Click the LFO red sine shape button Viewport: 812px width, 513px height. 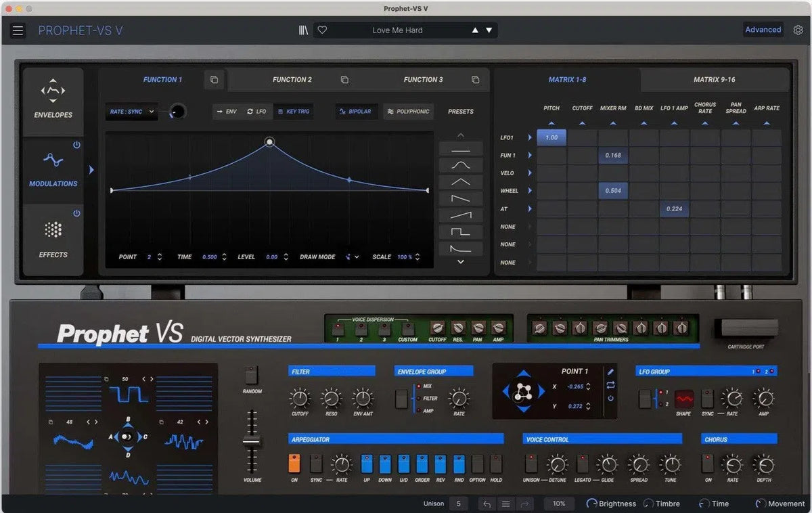(x=683, y=399)
